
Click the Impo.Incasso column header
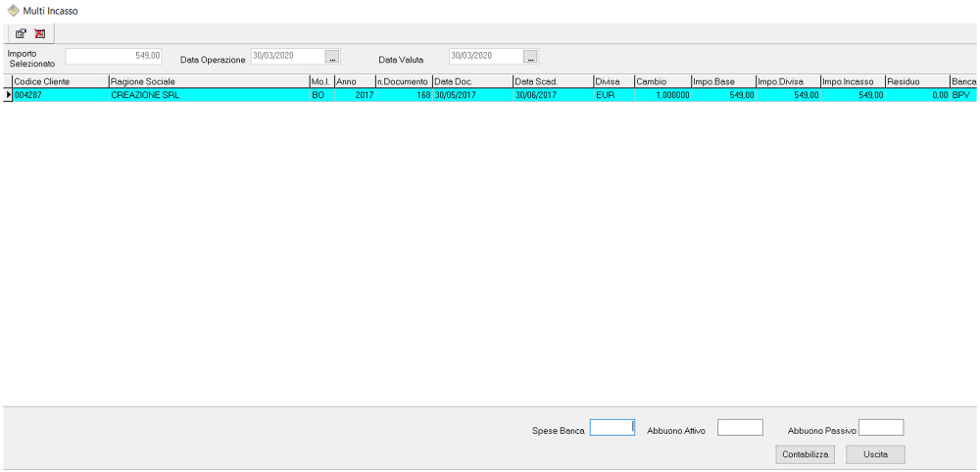tap(851, 80)
